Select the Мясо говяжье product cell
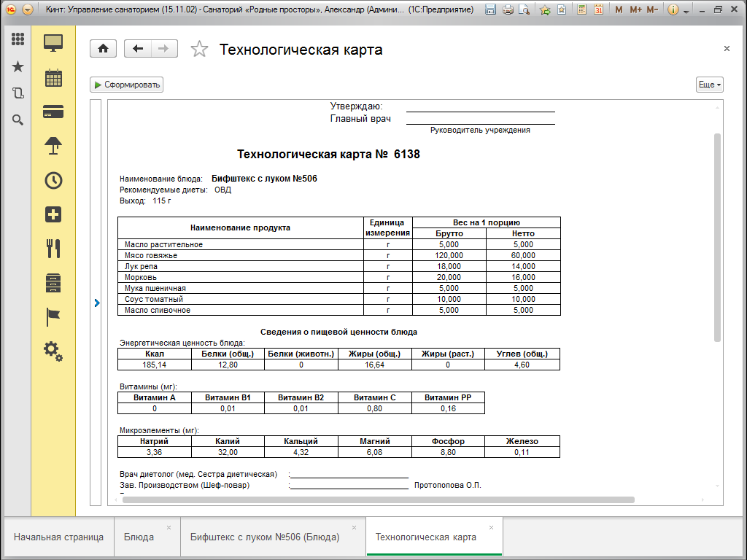747x560 pixels. (240, 255)
